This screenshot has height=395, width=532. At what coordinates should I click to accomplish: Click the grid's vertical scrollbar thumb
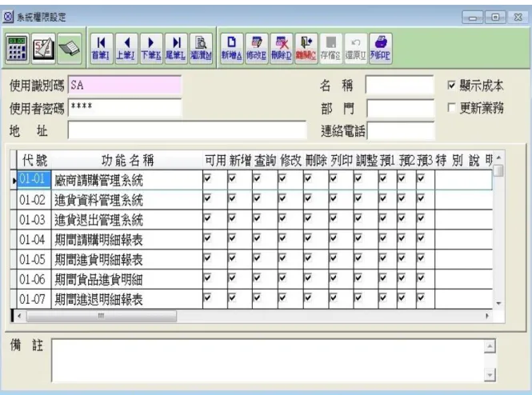[x=498, y=170]
